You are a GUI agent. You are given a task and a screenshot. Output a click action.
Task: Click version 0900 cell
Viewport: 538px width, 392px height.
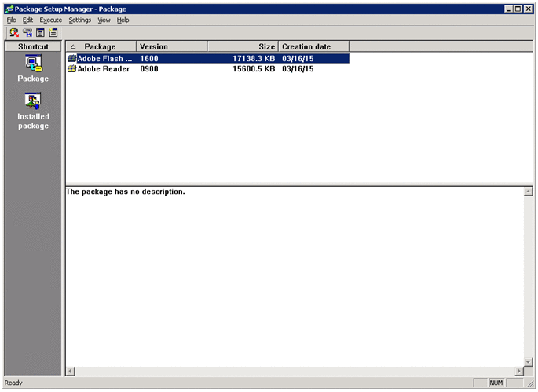pyautogui.click(x=149, y=69)
